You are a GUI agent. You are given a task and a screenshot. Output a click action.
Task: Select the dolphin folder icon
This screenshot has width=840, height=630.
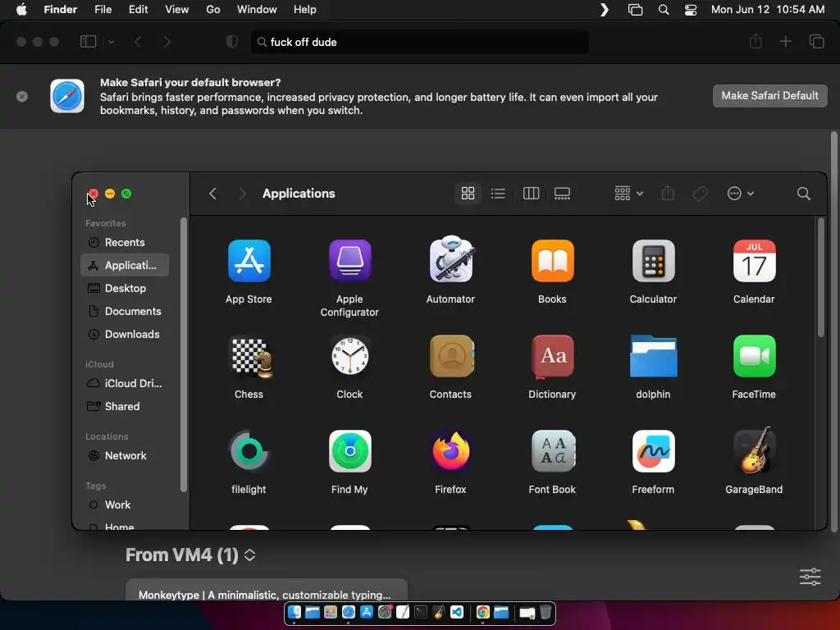click(x=653, y=356)
